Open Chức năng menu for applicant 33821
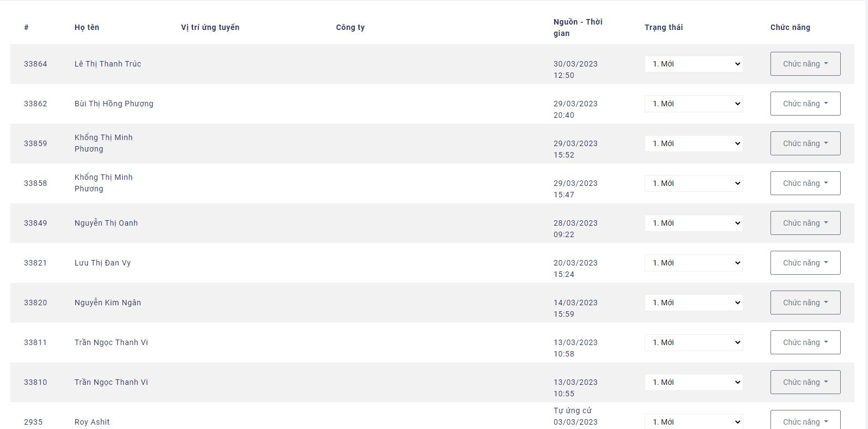Screen dimensions: 868x429 coord(805,263)
